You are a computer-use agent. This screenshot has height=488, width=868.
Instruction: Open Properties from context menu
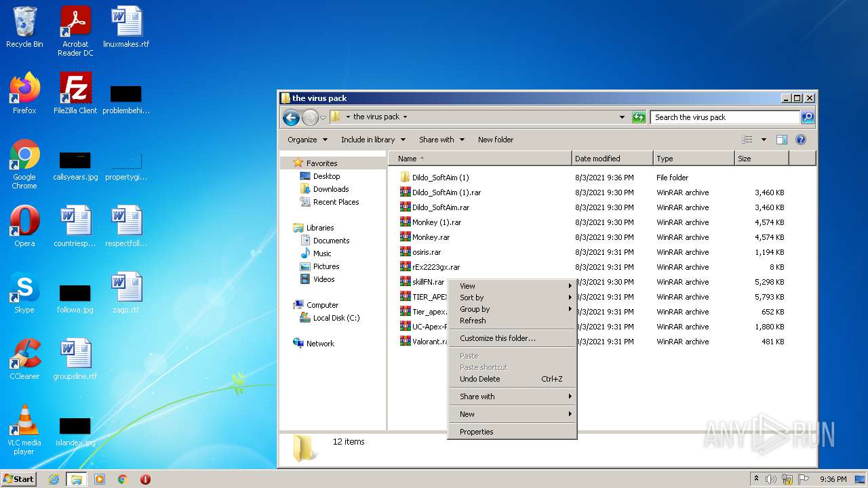click(512, 432)
